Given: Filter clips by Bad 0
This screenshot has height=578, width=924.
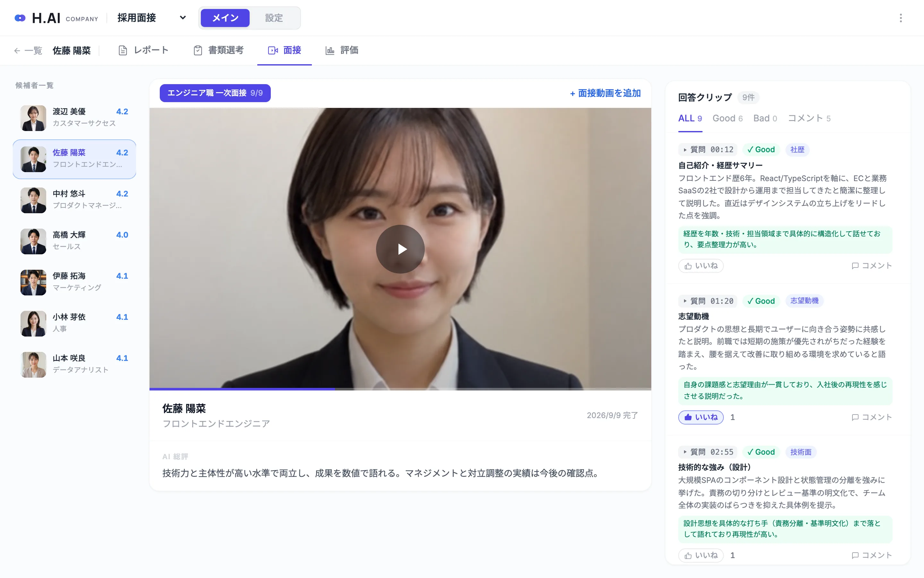Looking at the screenshot, I should [x=765, y=118].
